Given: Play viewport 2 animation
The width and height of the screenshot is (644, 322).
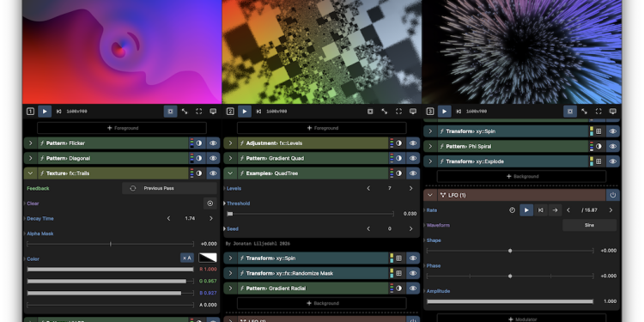Looking at the screenshot, I should pos(245,112).
